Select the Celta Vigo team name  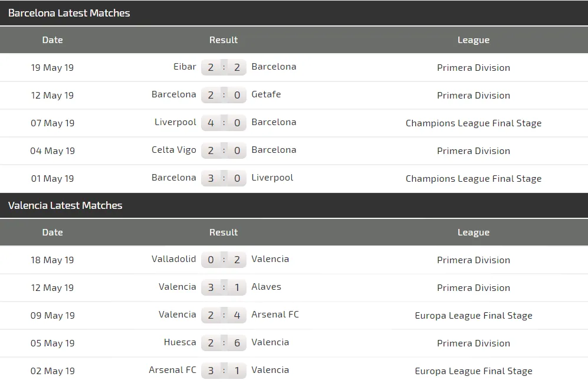tap(173, 150)
